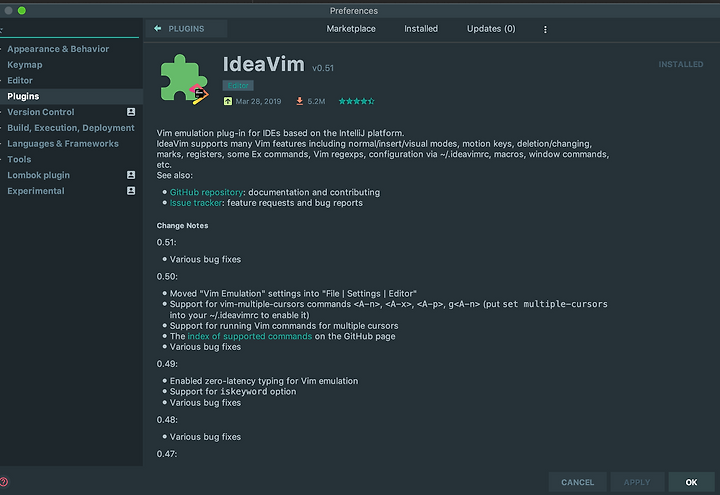Screen dimensions: 720x495
Task: Click the Apply button
Action: pos(637,482)
